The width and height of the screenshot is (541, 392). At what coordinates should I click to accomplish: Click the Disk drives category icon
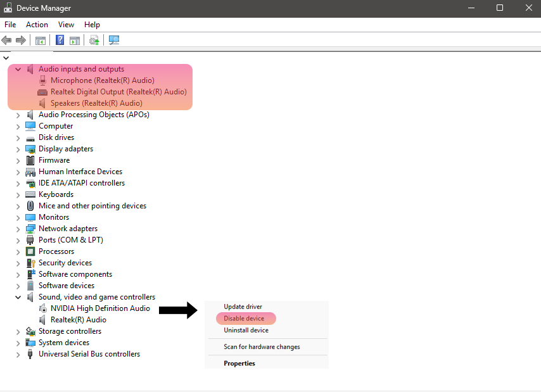tap(30, 139)
